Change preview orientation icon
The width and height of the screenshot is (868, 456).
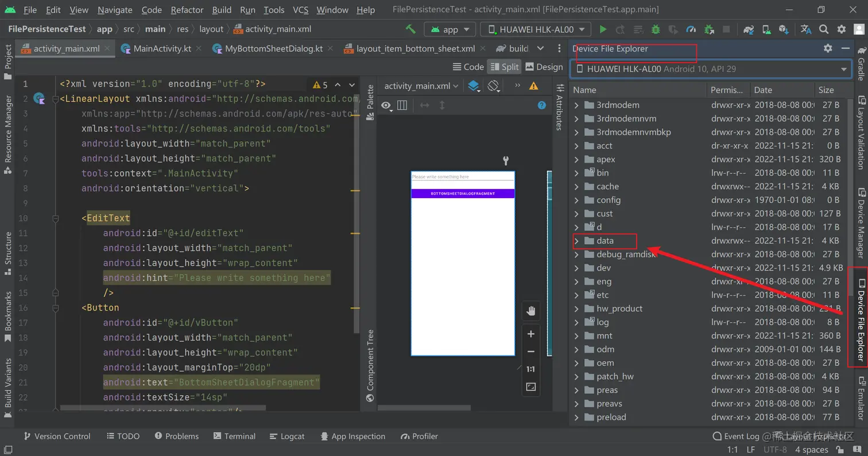click(x=494, y=86)
